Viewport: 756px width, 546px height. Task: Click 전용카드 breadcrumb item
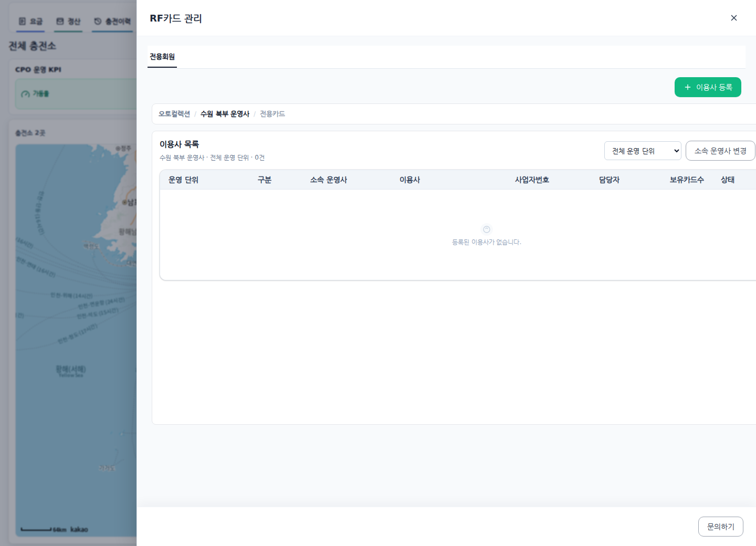[x=272, y=114]
